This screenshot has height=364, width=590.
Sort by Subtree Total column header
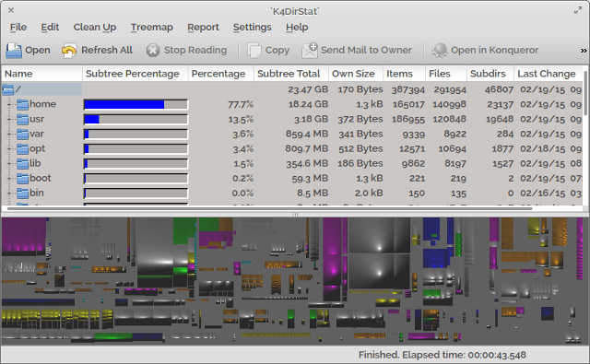click(x=291, y=74)
